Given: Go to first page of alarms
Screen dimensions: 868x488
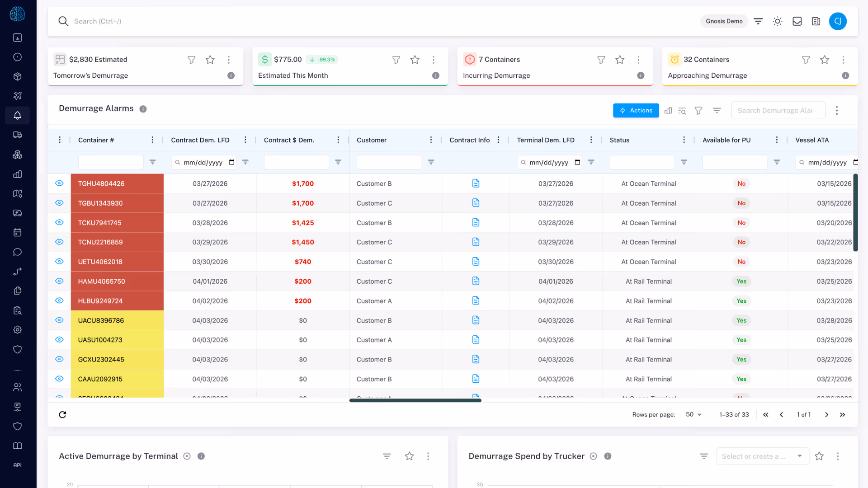Looking at the screenshot, I should [765, 414].
